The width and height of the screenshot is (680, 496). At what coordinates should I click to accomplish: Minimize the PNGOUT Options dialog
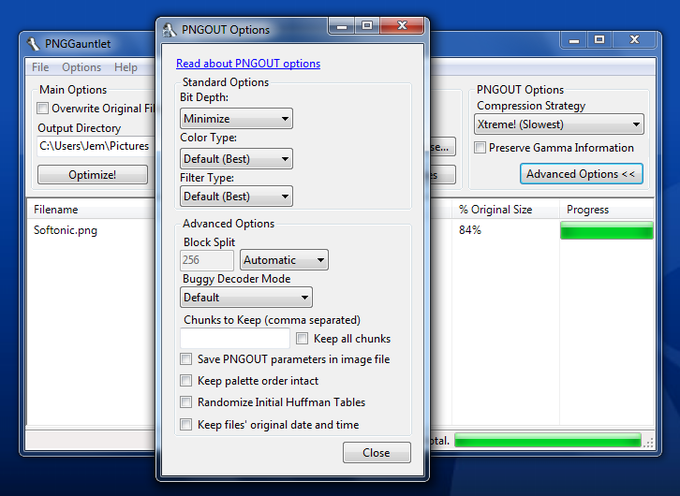[x=342, y=26]
